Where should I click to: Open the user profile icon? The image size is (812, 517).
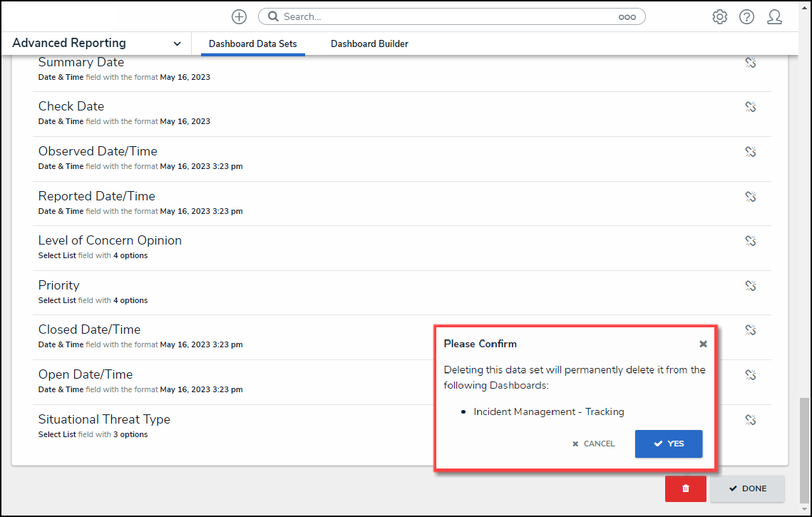tap(774, 16)
